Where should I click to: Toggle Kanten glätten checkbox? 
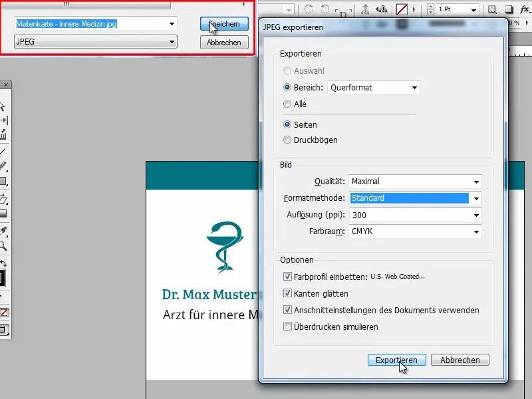click(x=287, y=293)
